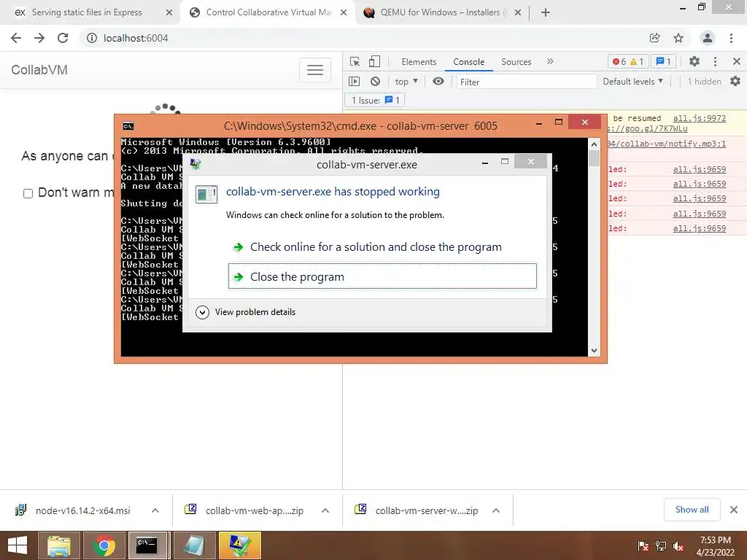Open DevTools settings gear
The width and height of the screenshot is (747, 560).
pos(694,61)
